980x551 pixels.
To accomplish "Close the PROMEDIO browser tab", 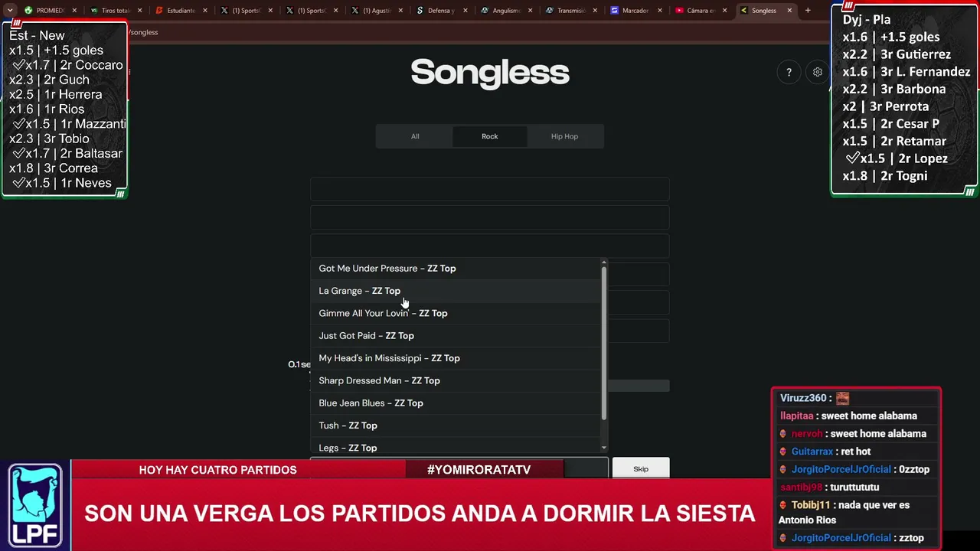I will coord(74,11).
